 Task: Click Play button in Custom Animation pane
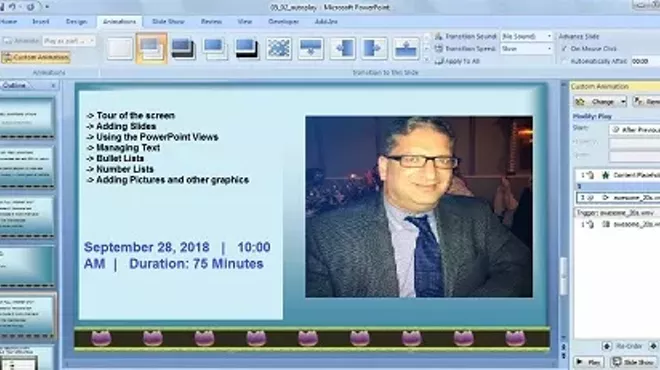(x=589, y=362)
